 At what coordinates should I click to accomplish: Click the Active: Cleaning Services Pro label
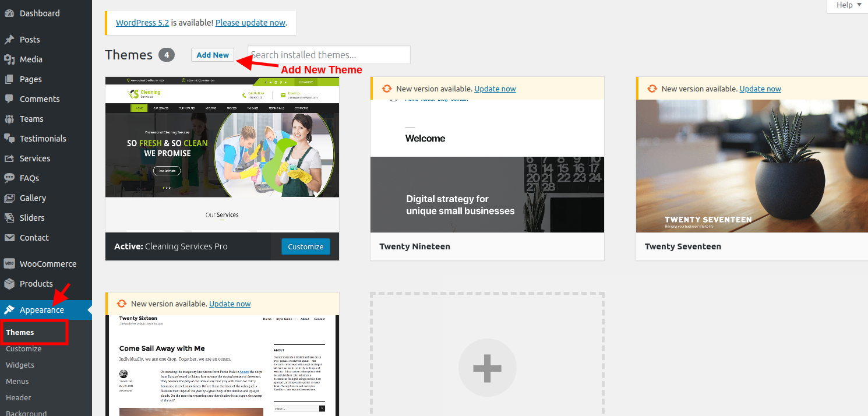(171, 246)
